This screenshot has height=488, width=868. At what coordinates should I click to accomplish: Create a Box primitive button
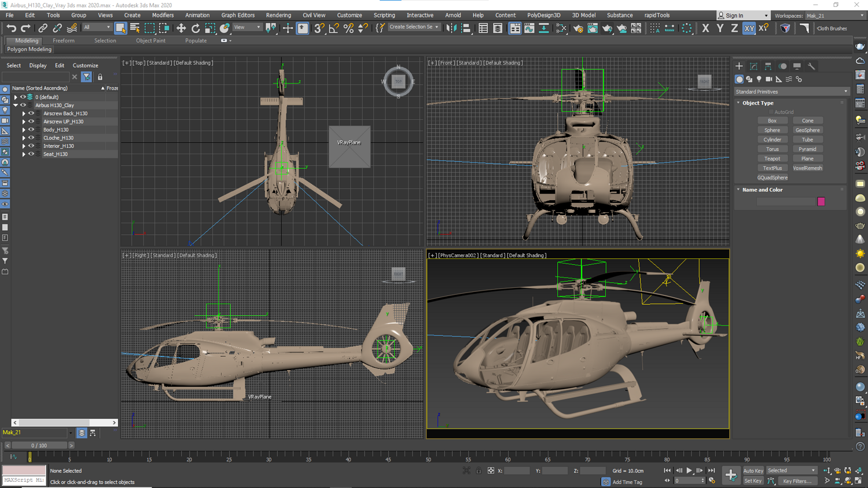[772, 121]
